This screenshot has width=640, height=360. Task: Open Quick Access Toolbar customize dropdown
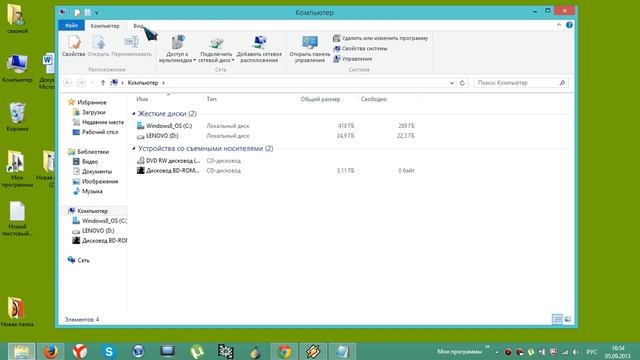pyautogui.click(x=97, y=13)
